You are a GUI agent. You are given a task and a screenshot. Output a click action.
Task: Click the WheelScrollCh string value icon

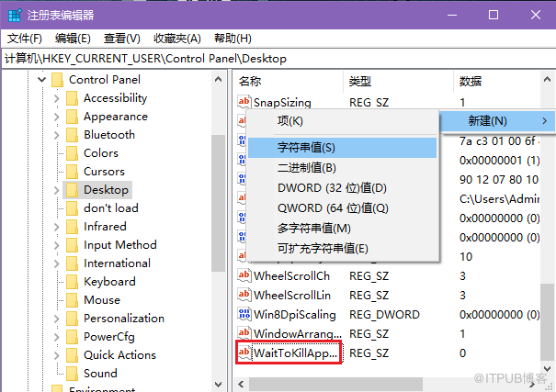(x=244, y=275)
